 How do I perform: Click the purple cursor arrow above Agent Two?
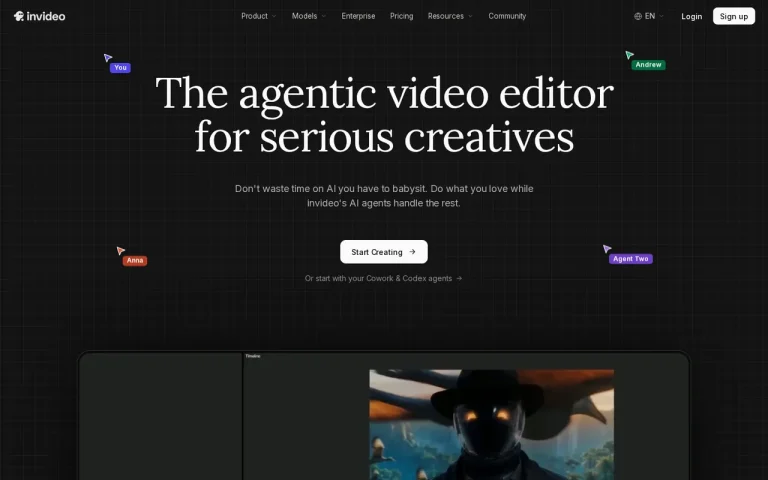point(607,249)
